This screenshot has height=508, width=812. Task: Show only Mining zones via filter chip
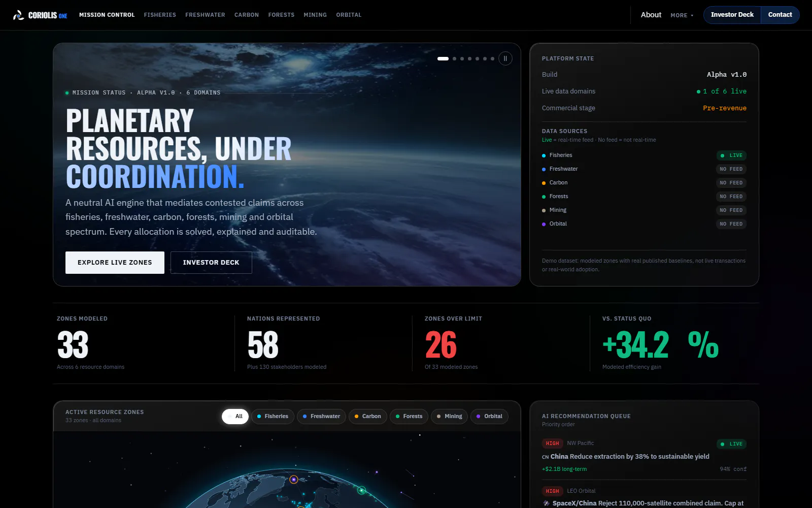449,417
